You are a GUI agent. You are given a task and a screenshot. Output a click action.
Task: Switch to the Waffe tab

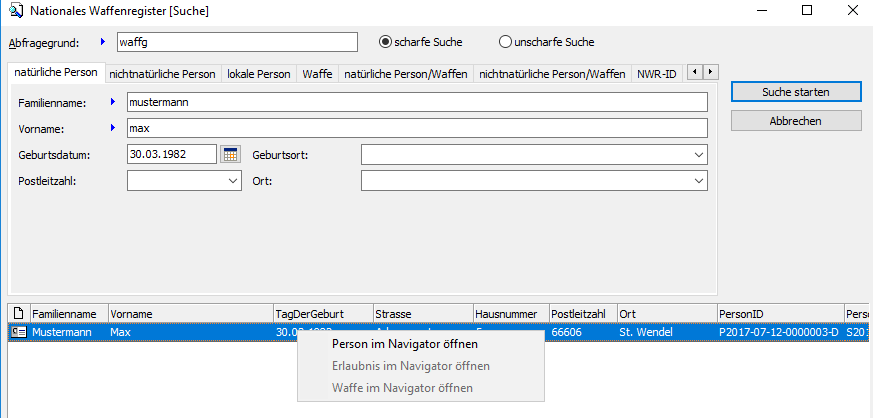point(317,74)
